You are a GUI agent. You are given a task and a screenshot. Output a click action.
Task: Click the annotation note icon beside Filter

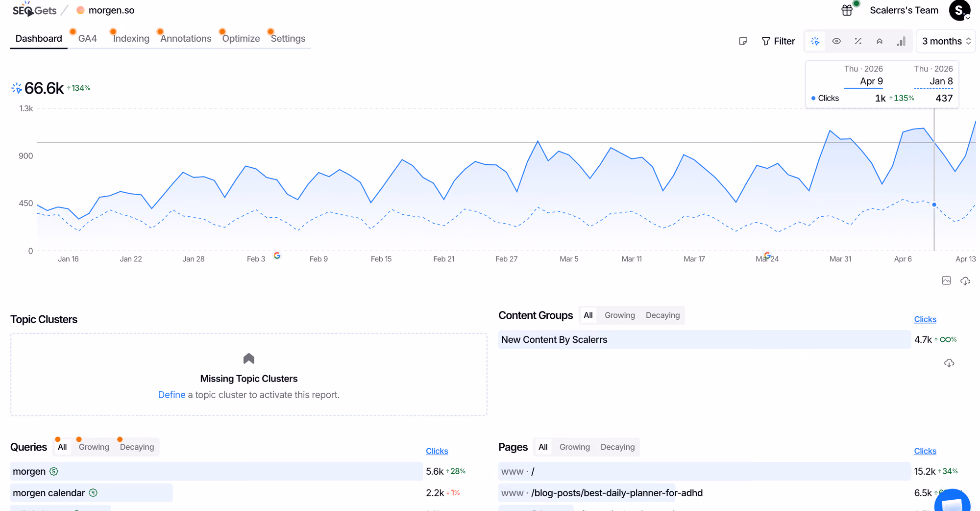[743, 41]
